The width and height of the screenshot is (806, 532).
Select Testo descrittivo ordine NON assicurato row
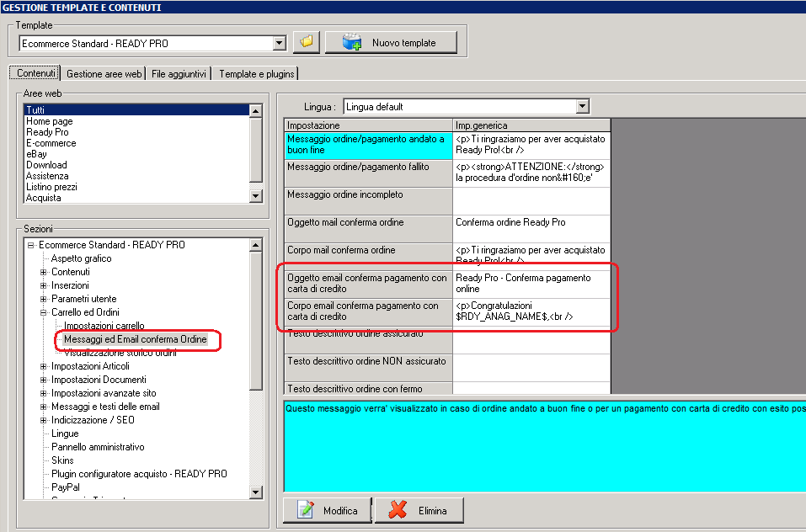click(x=368, y=367)
